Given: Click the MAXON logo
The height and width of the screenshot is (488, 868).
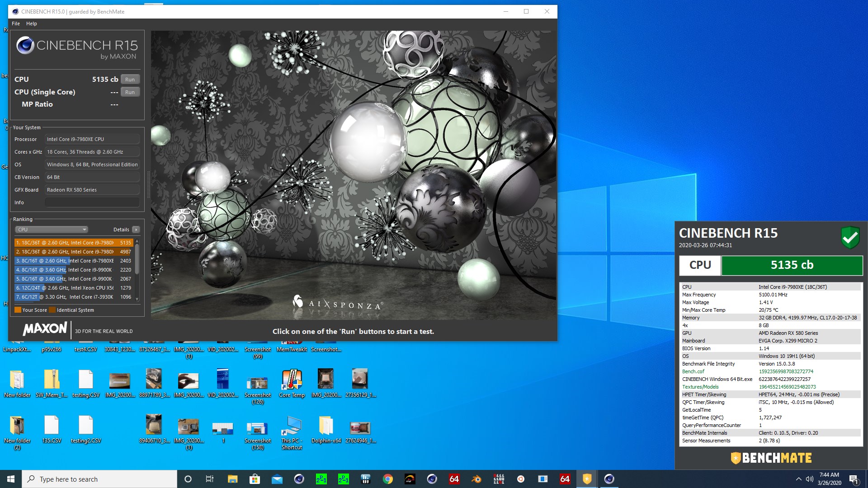Looking at the screenshot, I should pos(45,329).
